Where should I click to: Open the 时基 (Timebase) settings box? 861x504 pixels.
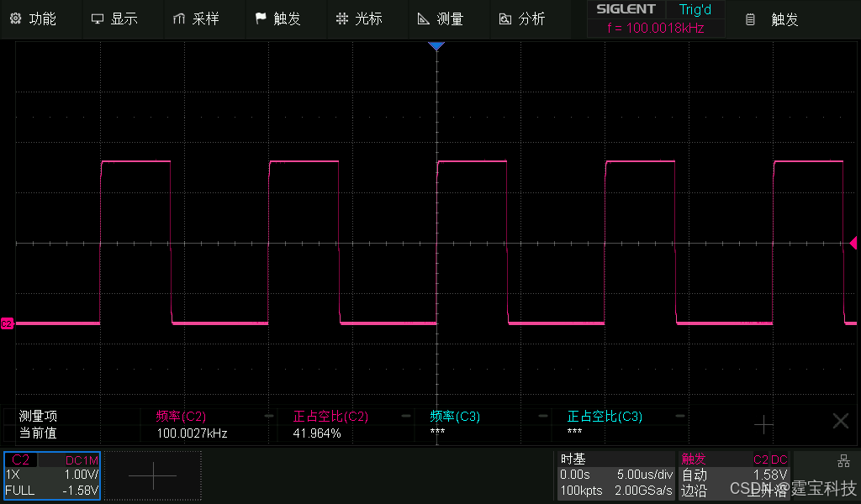coord(616,475)
